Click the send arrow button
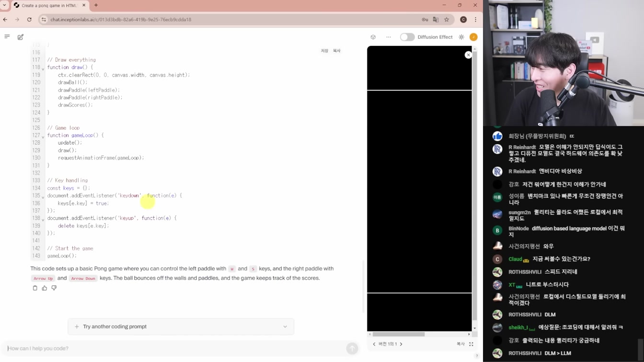This screenshot has width=644, height=362. click(x=352, y=349)
